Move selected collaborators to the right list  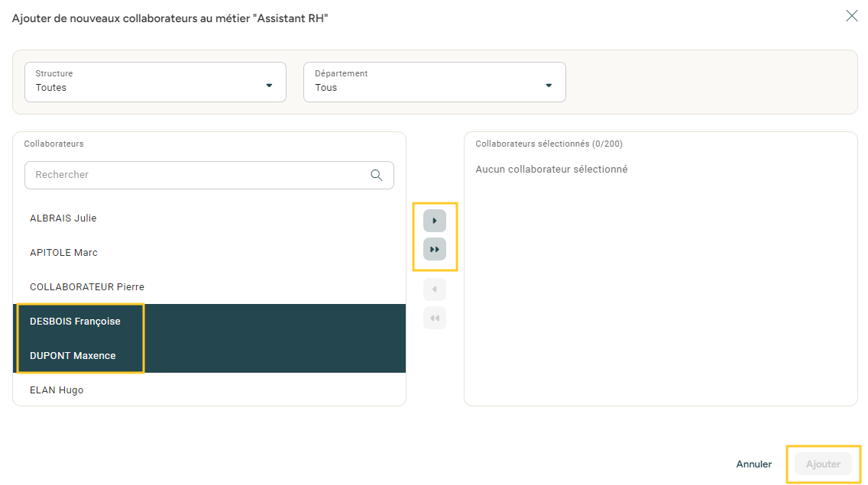pyautogui.click(x=434, y=221)
